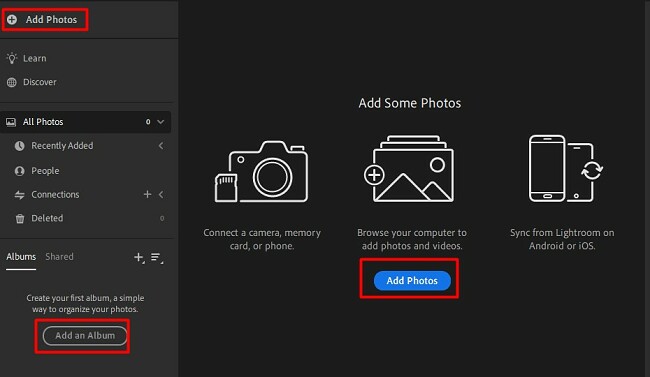
Task: Click the plus icon beside Add Photos
Action: [12, 19]
